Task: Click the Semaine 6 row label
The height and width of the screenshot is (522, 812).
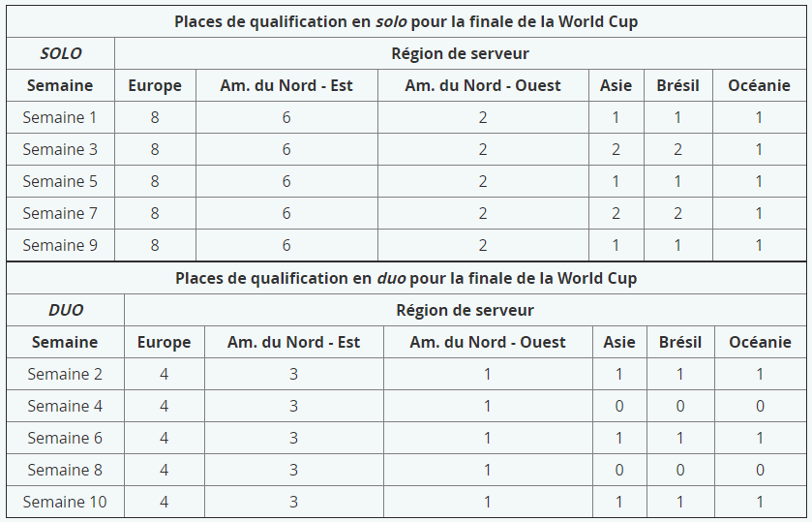Action: 65,438
